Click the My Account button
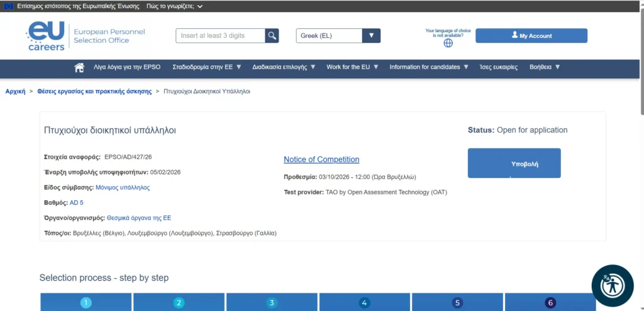 click(531, 36)
